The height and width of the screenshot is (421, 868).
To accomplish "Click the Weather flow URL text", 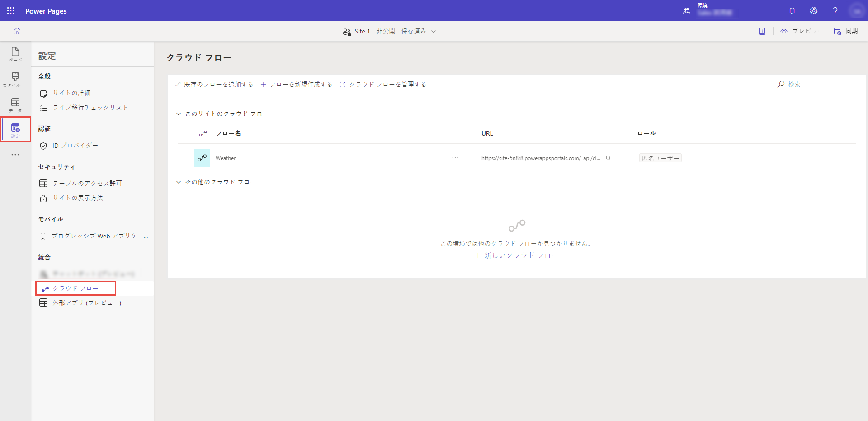I will tap(541, 158).
